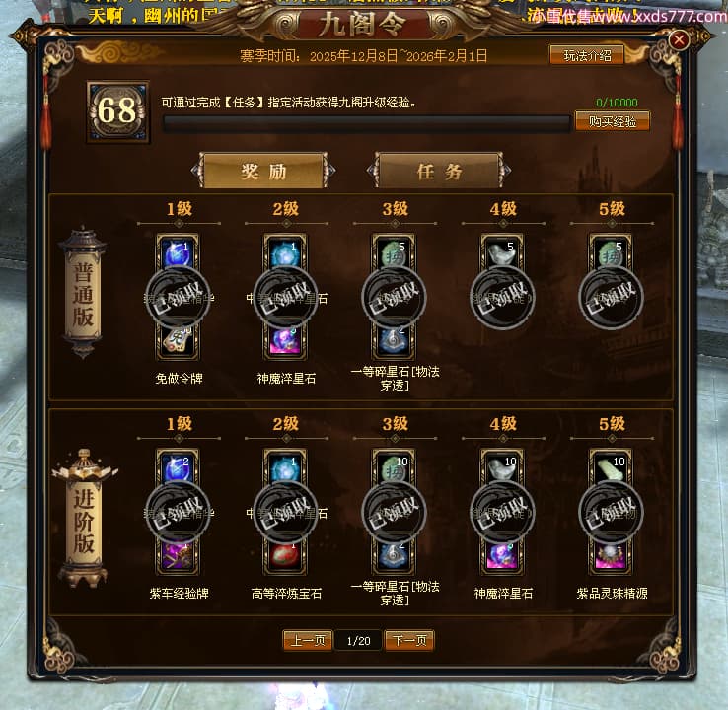Viewport: 728px width, 710px height.
Task: Click the 一等碎星石 icon in 普通版 3级
Action: coord(395,342)
